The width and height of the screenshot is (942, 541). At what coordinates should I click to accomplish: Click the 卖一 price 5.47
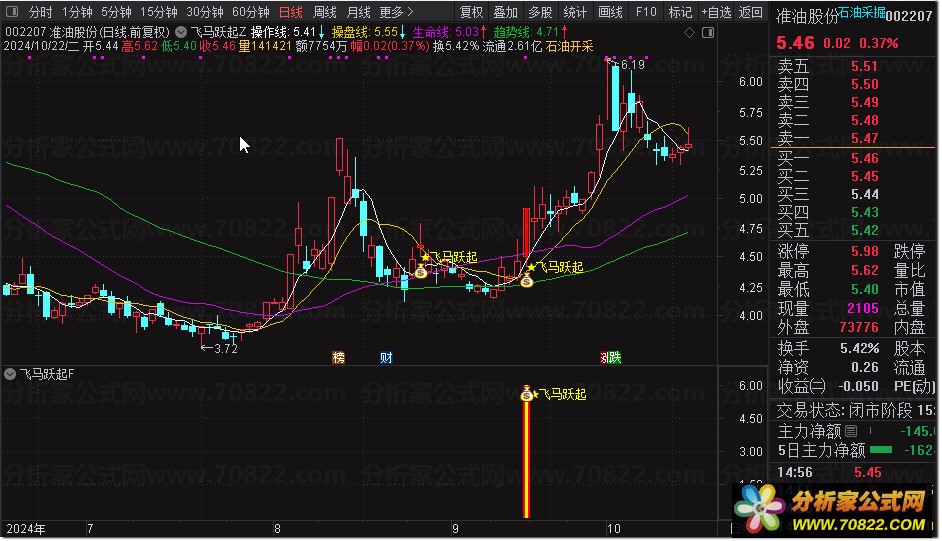click(x=864, y=138)
